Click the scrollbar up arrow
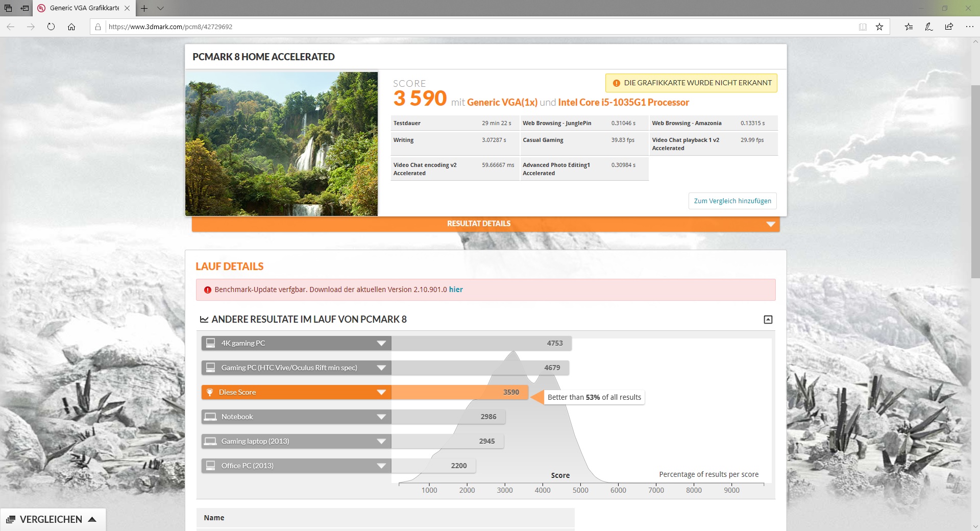Image resolution: width=980 pixels, height=531 pixels. coord(975,42)
